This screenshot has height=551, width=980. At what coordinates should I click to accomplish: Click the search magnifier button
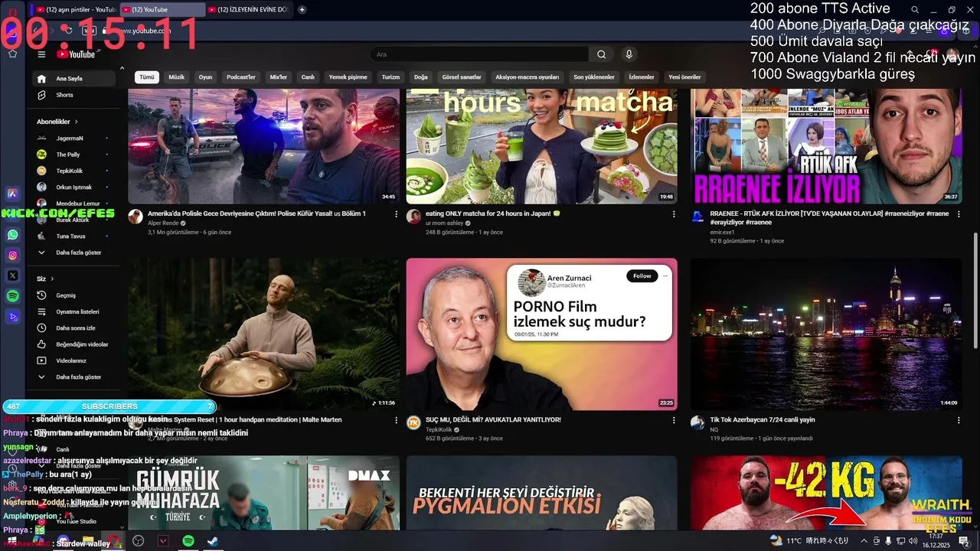tap(601, 54)
